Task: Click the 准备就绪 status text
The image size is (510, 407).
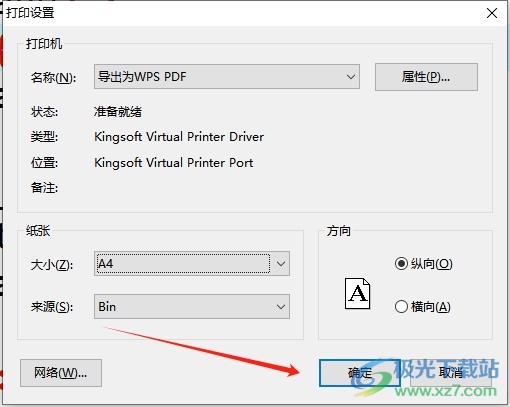Action: (x=118, y=112)
